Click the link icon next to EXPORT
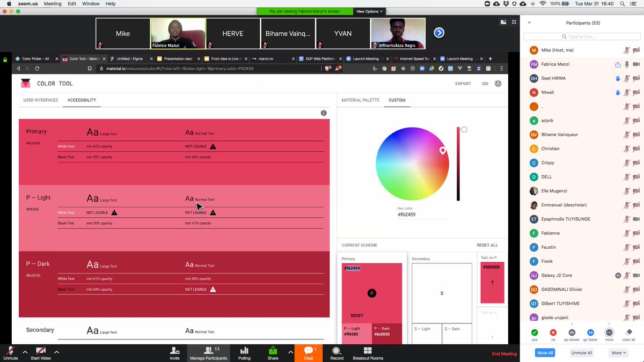 click(485, 84)
